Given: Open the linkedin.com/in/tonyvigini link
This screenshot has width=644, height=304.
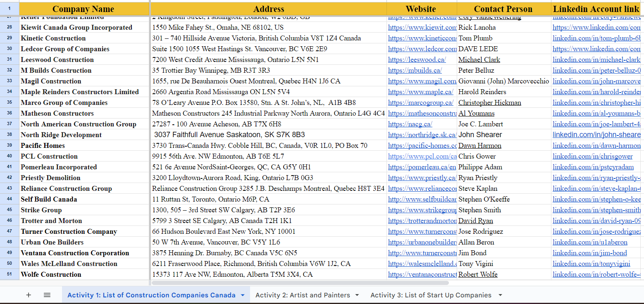Looking at the screenshot, I should tap(592, 264).
